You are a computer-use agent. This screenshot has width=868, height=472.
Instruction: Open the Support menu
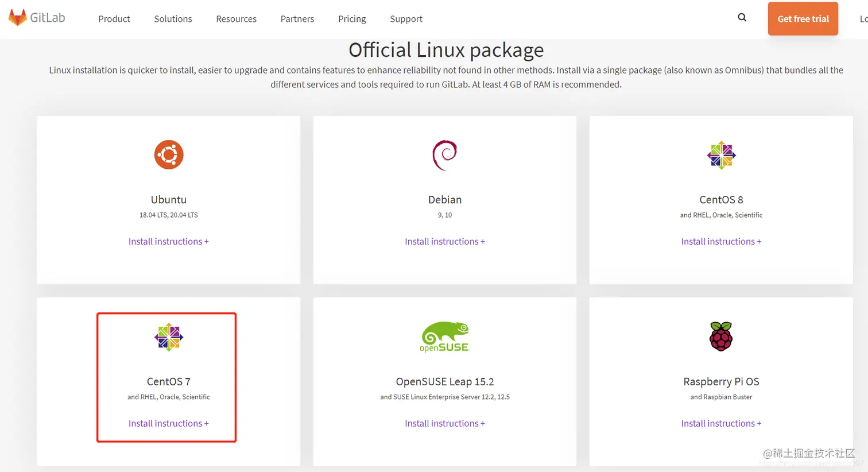pyautogui.click(x=406, y=19)
